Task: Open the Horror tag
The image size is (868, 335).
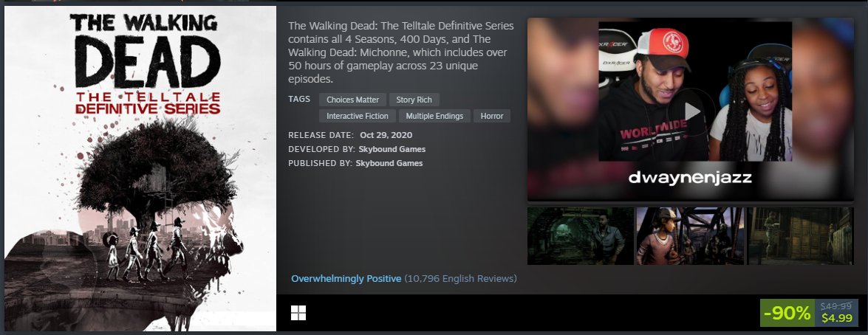Action: [x=491, y=116]
